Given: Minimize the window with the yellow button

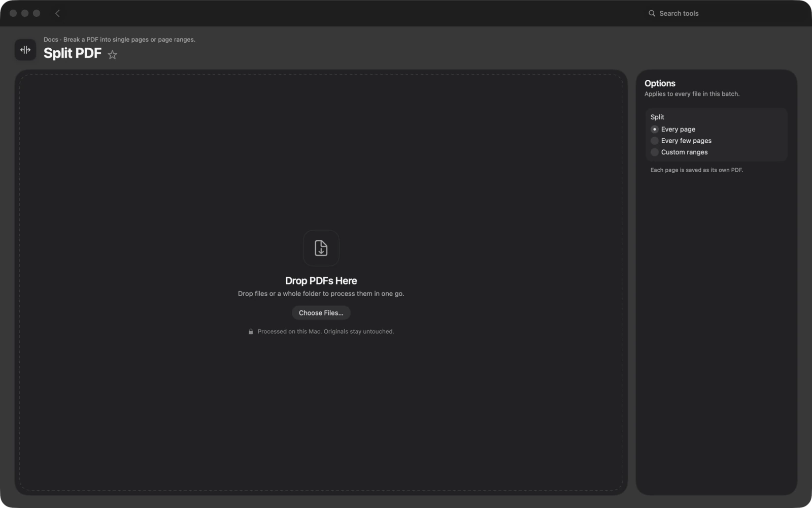Looking at the screenshot, I should click(x=25, y=13).
